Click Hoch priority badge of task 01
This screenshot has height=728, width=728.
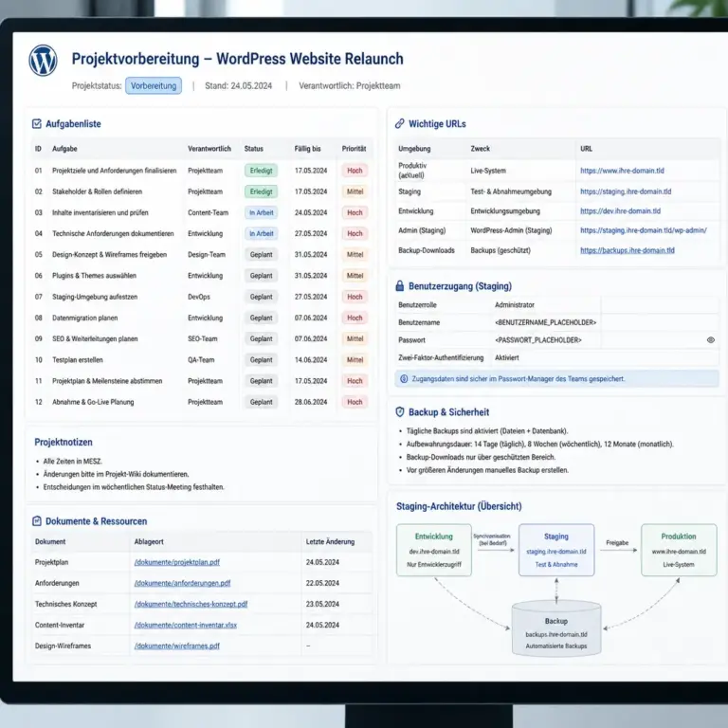(x=355, y=171)
